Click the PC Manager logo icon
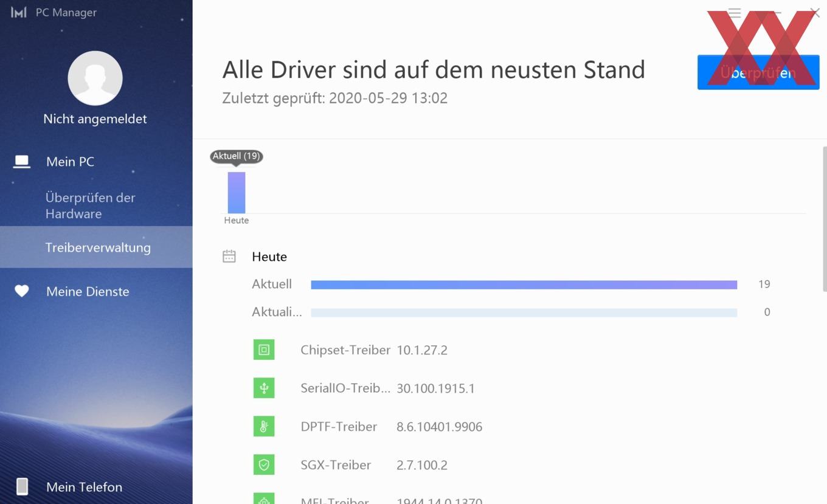 tap(19, 12)
